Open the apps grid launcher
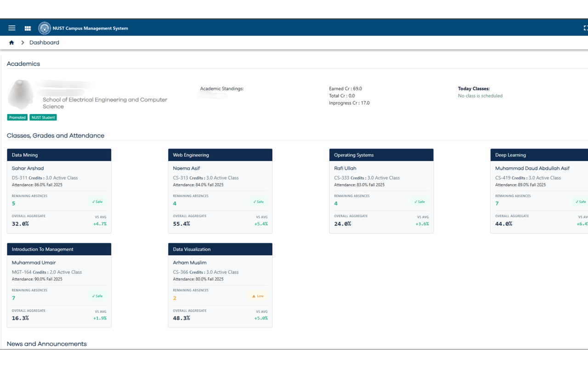The height and width of the screenshot is (368, 588). point(28,28)
